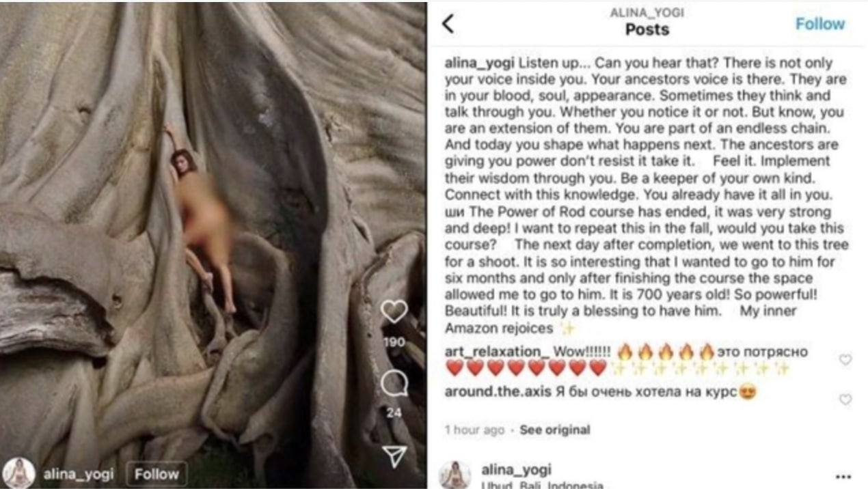
Task: Follow alina_yogi from top right header
Action: (819, 24)
